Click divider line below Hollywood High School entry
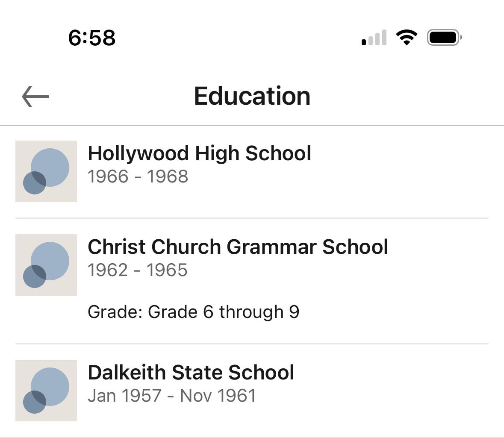The height and width of the screenshot is (438, 504). click(x=252, y=218)
